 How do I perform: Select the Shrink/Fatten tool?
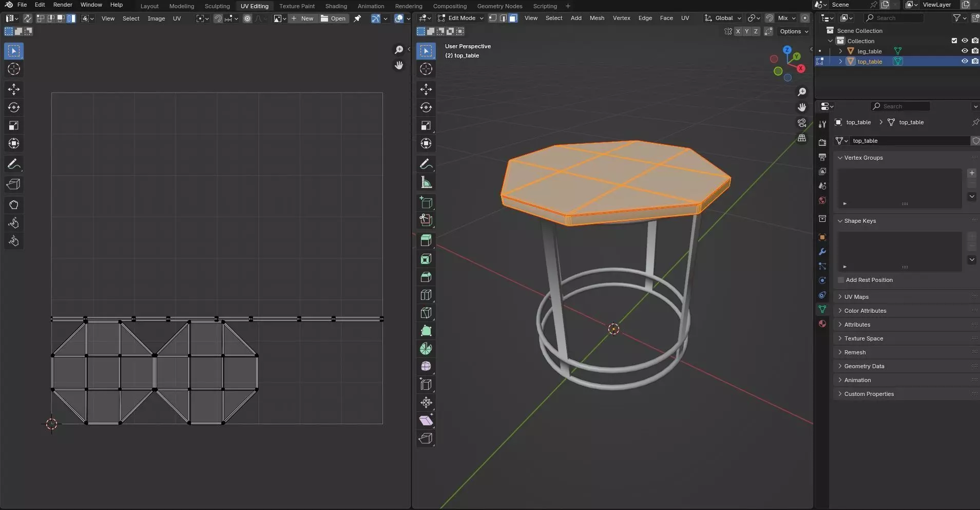[426, 403]
